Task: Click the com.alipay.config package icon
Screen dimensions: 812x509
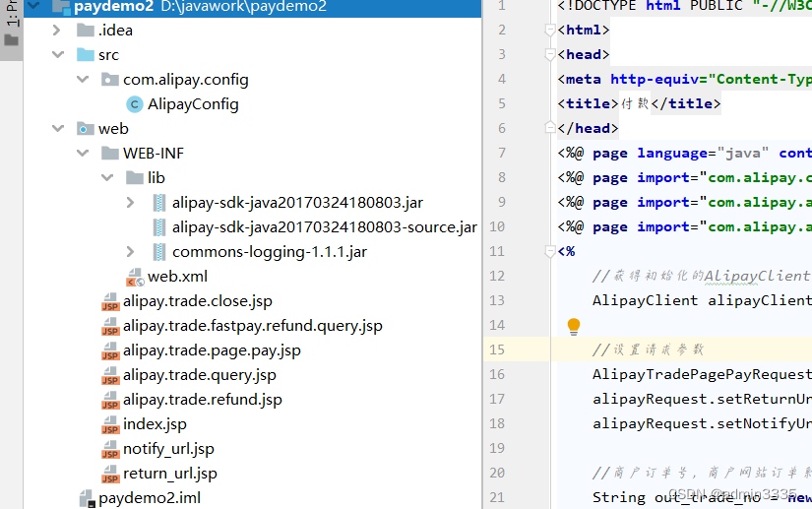Action: (110, 79)
